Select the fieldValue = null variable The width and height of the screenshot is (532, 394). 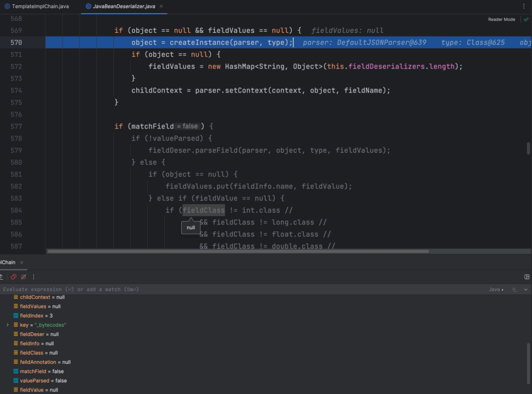39,390
